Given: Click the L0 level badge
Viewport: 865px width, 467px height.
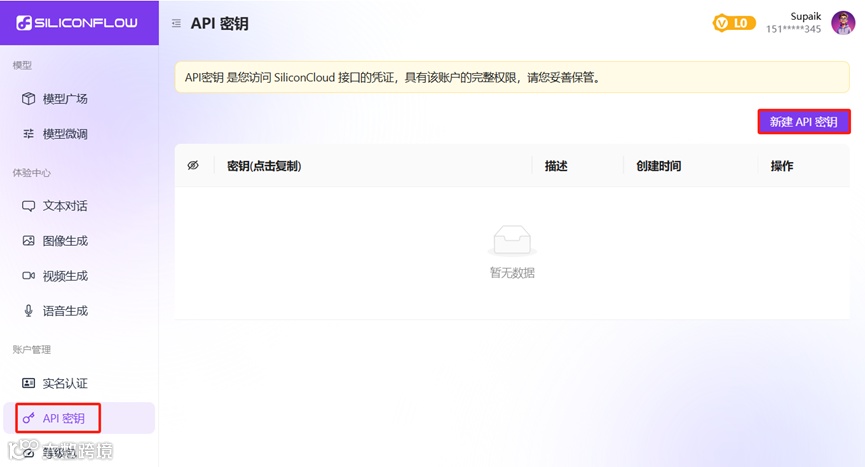Looking at the screenshot, I should pyautogui.click(x=734, y=23).
